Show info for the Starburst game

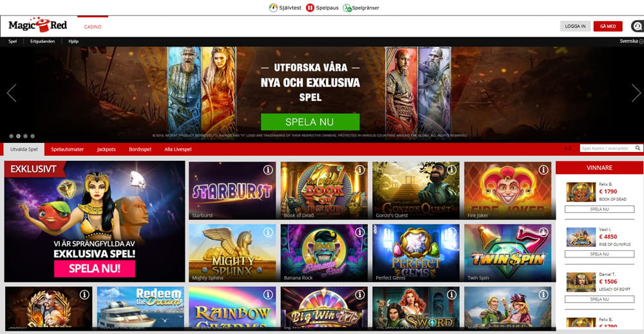[268, 169]
